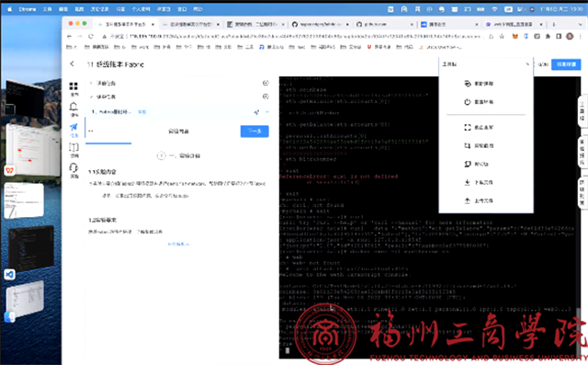Open the Apple menu
This screenshot has height=365, width=588.
pos(10,9)
